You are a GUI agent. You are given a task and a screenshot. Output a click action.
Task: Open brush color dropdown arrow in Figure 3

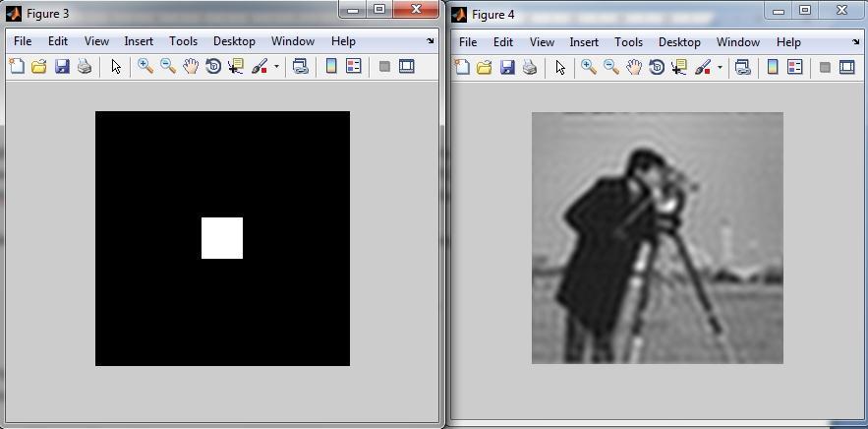pos(276,68)
